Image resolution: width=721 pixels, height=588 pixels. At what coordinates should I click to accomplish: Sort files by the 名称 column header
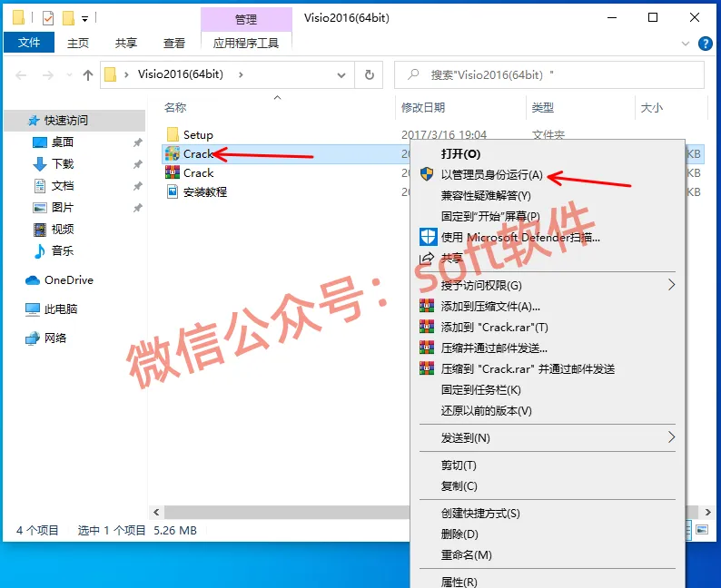click(x=175, y=108)
